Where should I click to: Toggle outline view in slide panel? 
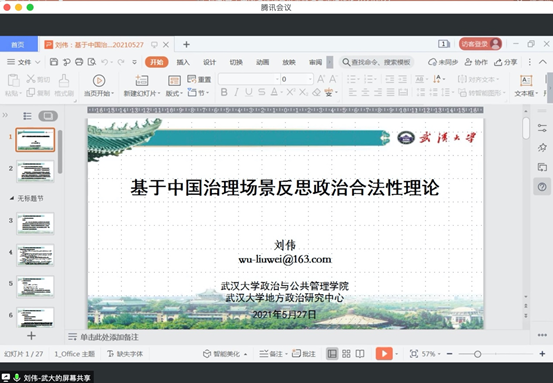click(27, 116)
